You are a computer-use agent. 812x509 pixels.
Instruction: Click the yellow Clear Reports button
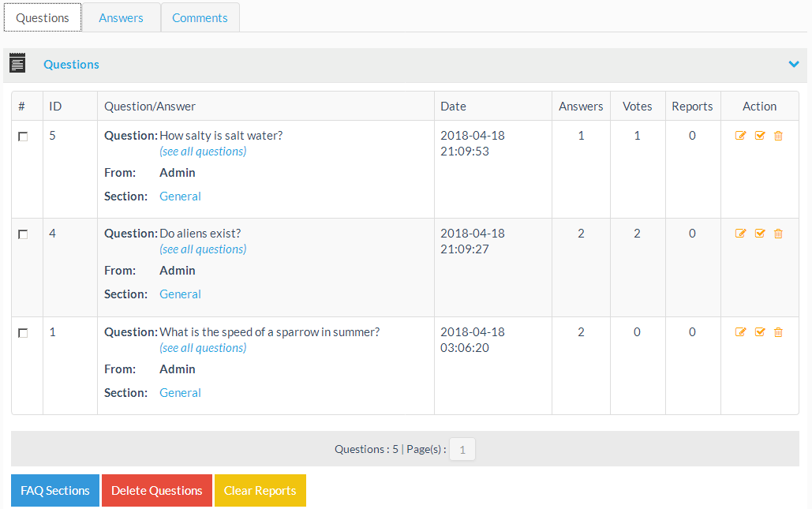tap(260, 490)
